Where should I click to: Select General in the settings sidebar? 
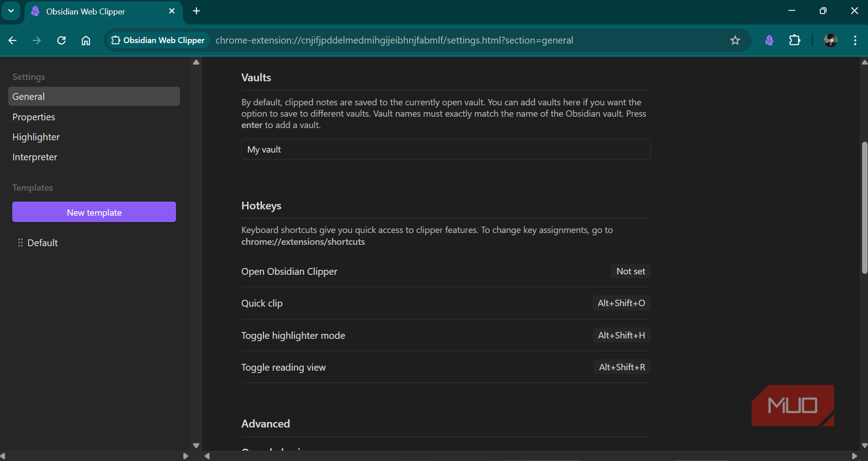click(x=94, y=96)
